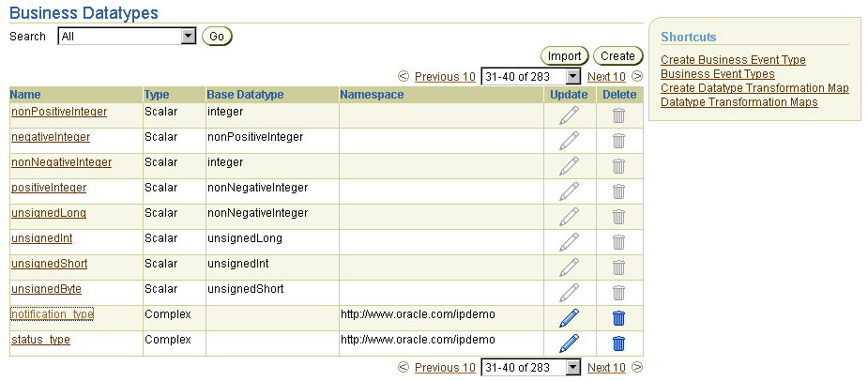
Task: Open Create Business Event Type shortcut
Action: 733,60
